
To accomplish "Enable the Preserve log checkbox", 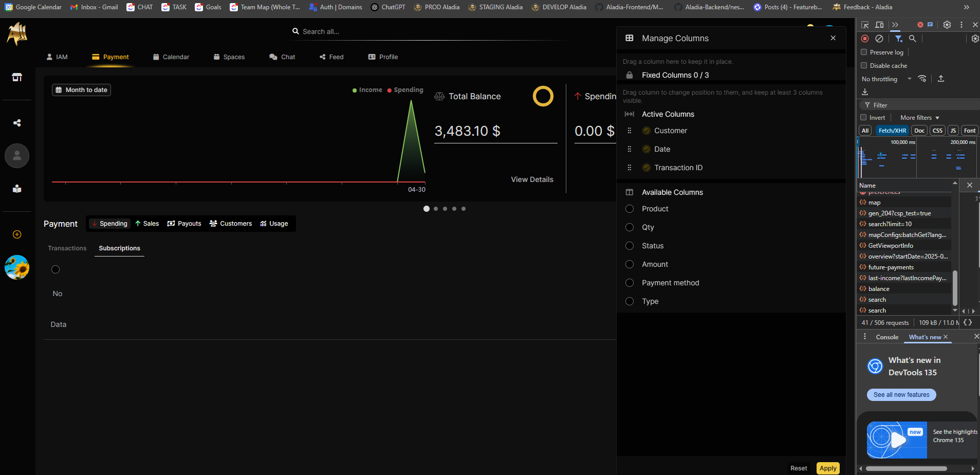I will [x=864, y=52].
